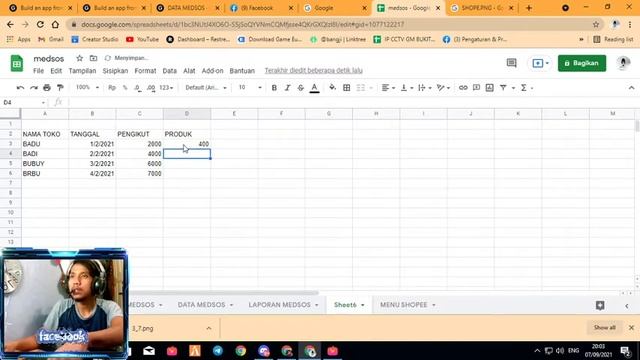640x360 pixels.
Task: Open the Format menu
Action: (145, 71)
